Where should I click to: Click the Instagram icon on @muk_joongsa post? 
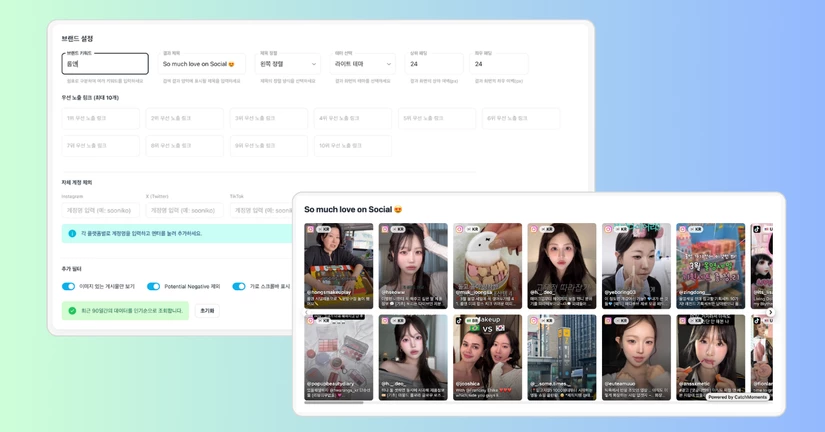[459, 229]
